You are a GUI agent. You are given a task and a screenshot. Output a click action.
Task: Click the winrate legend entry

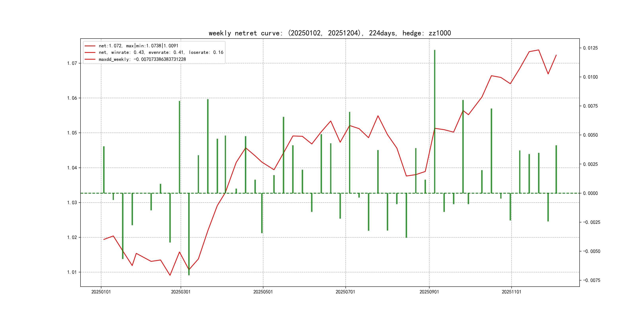(x=161, y=52)
